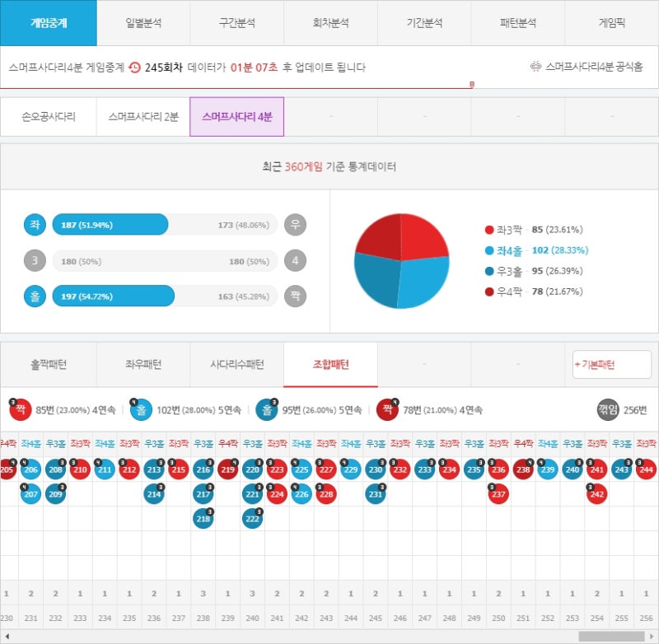Screen dimensions: 659x644
Task: Select 우4짝 legend entry
Action: point(534,292)
